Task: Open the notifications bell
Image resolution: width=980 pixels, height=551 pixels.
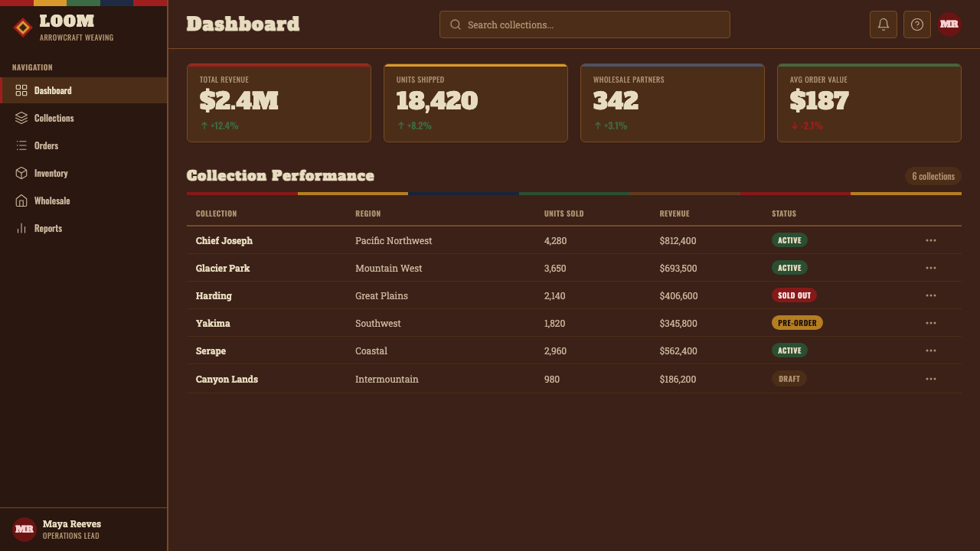Action: pos(884,24)
